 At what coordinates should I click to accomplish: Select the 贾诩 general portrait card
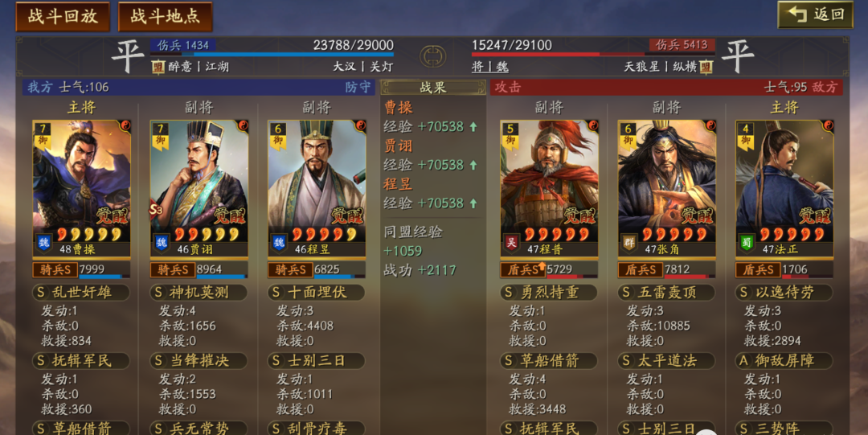[x=199, y=188]
